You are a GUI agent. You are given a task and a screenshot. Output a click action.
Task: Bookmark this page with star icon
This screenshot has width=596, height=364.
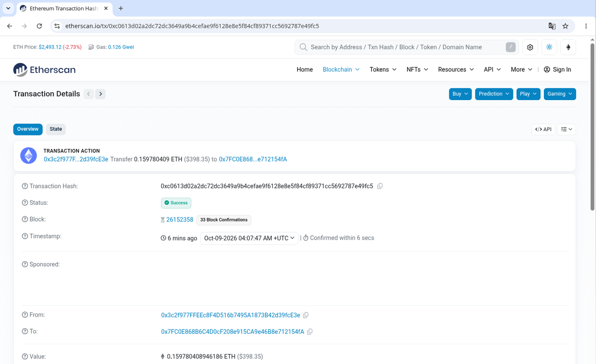pos(565,26)
